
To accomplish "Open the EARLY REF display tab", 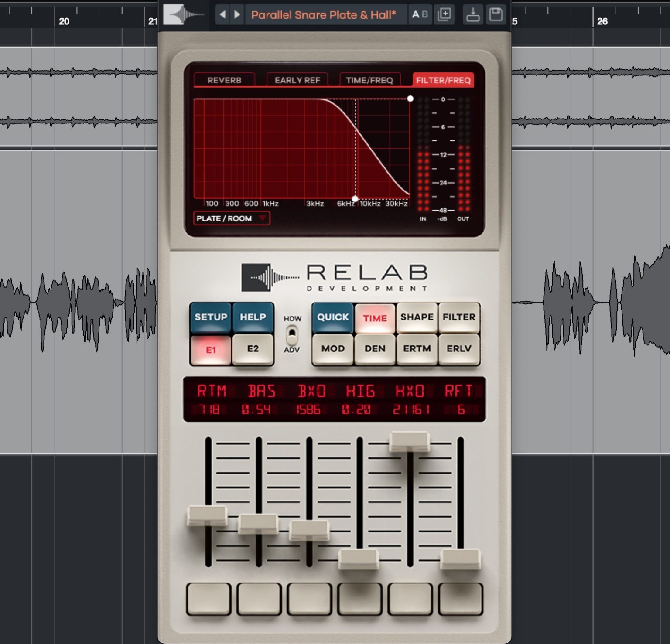I will (297, 80).
